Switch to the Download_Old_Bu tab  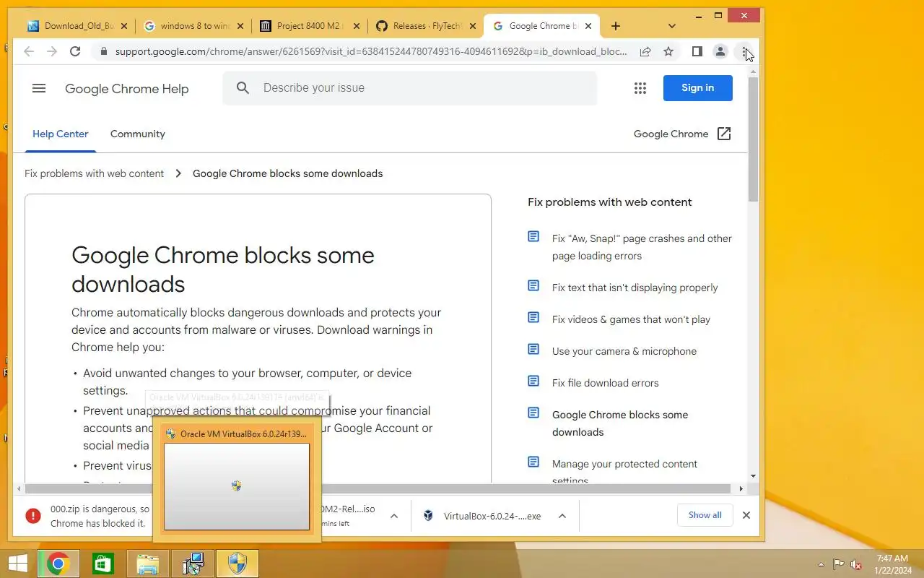[77, 26]
